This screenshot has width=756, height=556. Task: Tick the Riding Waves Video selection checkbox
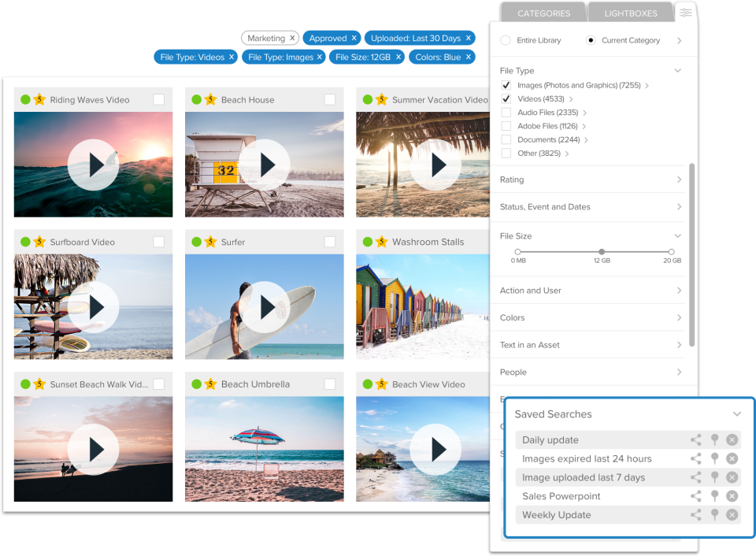[x=159, y=100]
